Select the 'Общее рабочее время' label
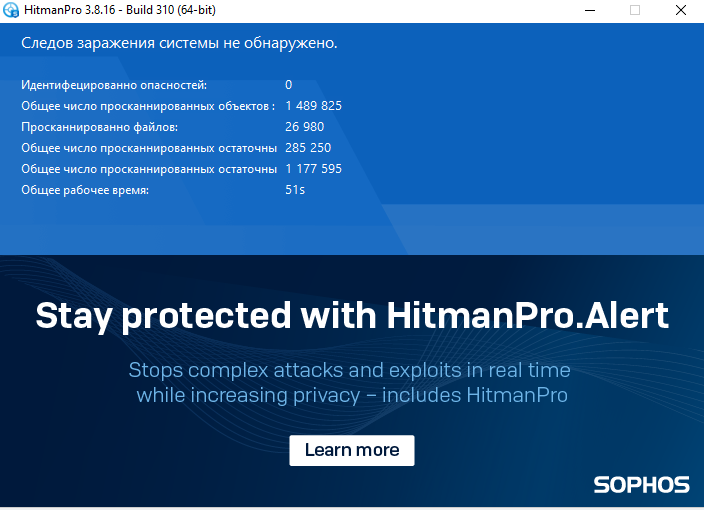Screen dimensions: 704x510 (85, 190)
